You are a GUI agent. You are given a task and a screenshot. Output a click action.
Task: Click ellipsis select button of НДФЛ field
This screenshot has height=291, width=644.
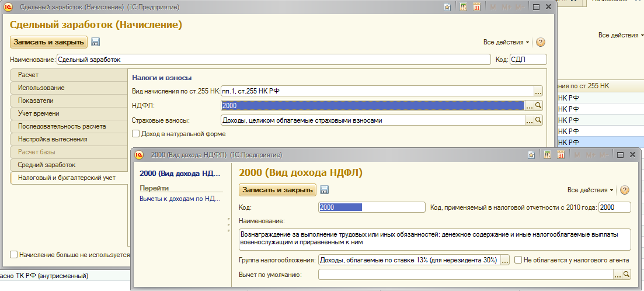530,106
